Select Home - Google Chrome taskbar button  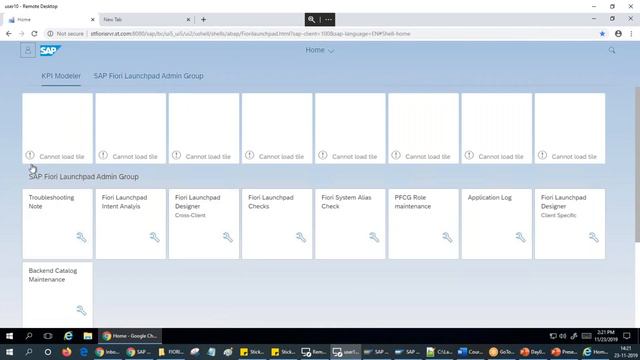[x=131, y=336]
